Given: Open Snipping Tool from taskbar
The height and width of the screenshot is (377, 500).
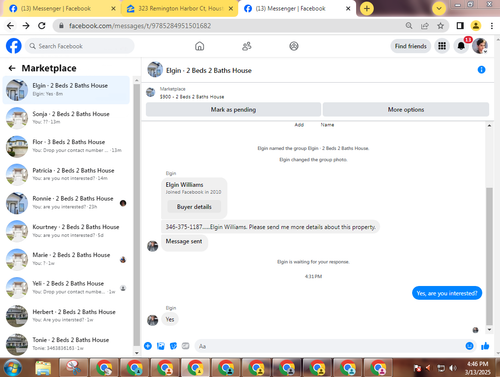Looking at the screenshot, I should [x=74, y=368].
